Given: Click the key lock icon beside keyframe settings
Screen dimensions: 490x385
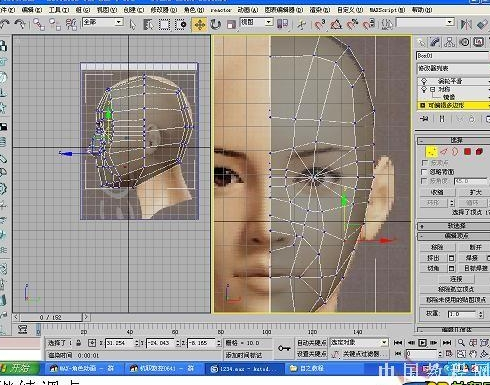Looking at the screenshot, I should click(x=284, y=348).
